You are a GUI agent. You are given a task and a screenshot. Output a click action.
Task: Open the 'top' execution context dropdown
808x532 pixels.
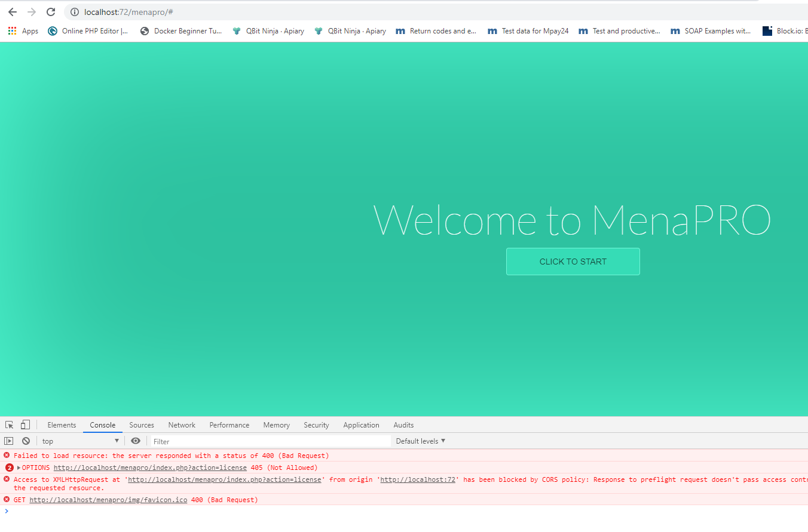pyautogui.click(x=81, y=441)
